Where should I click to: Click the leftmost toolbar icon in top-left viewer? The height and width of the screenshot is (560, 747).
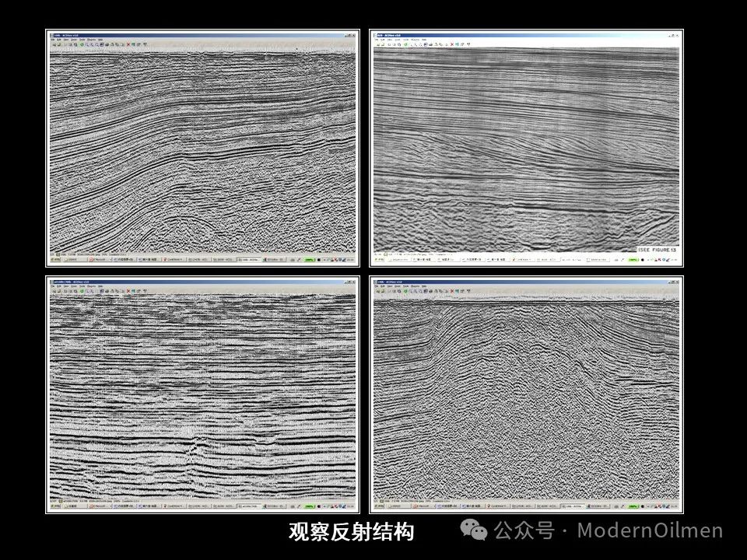click(x=54, y=45)
